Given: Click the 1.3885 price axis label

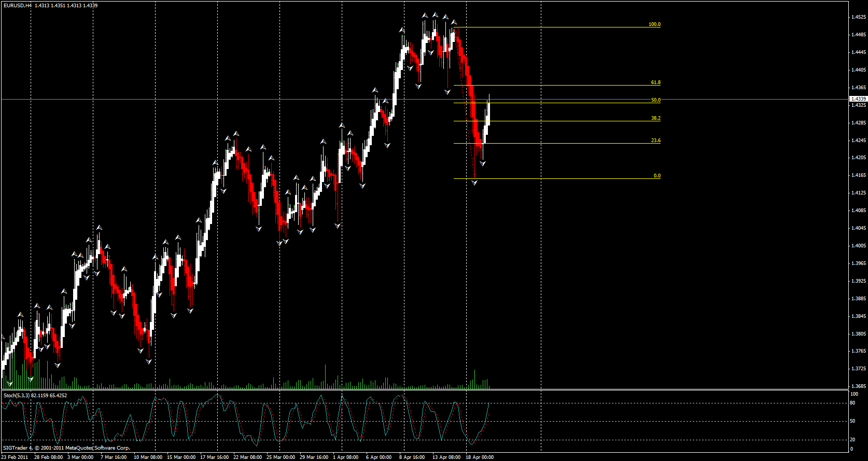Looking at the screenshot, I should click(x=859, y=299).
